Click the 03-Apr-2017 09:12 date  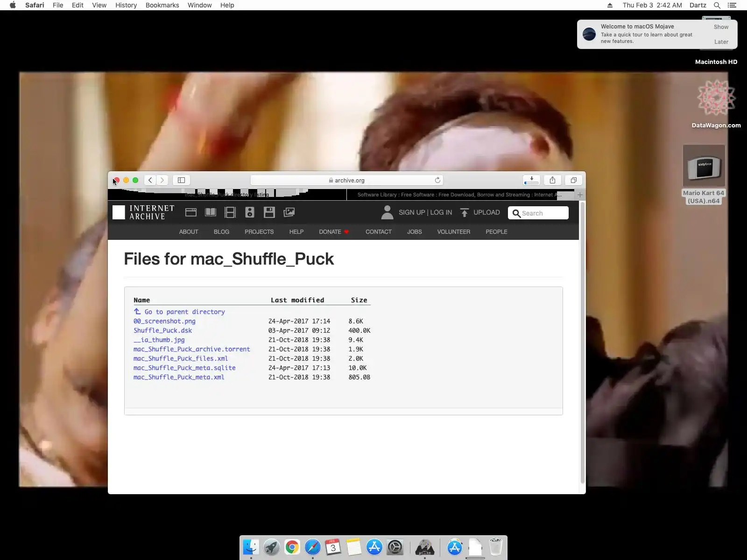(299, 330)
